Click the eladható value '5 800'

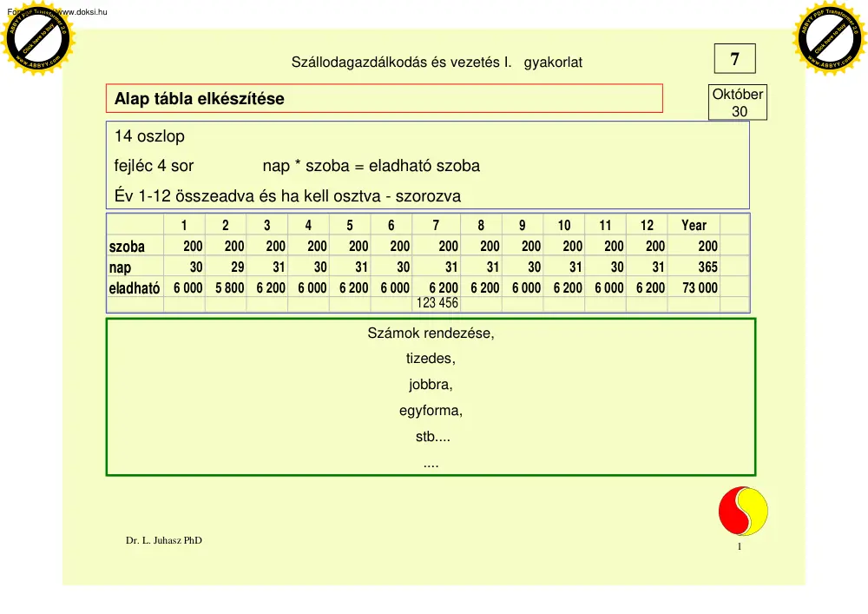point(230,288)
